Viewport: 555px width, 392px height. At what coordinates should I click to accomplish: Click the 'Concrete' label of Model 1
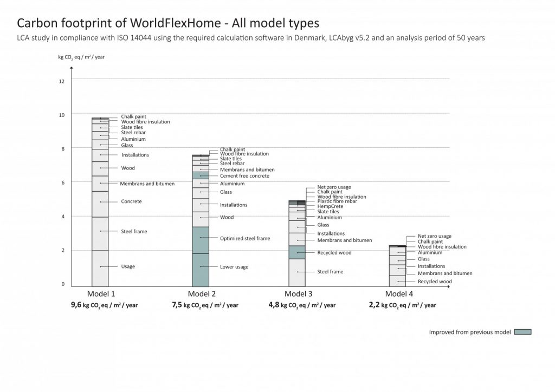point(131,201)
